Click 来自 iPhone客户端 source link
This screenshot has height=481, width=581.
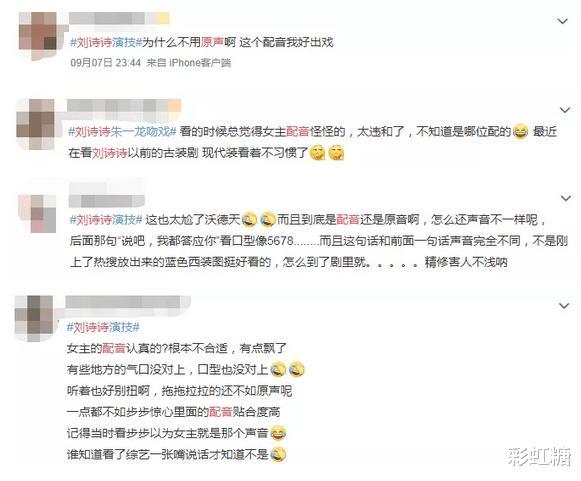coord(189,63)
